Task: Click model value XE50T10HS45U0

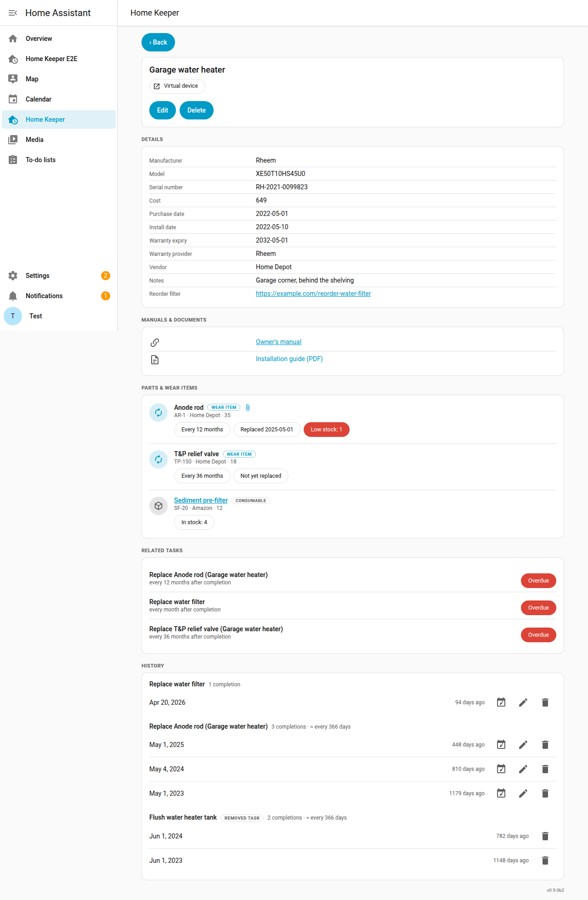Action: click(280, 174)
